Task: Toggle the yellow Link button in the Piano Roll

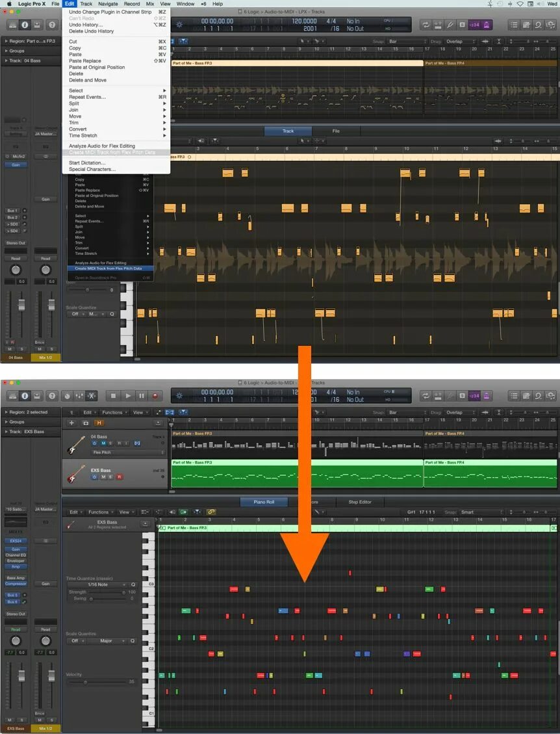Action: tap(211, 512)
